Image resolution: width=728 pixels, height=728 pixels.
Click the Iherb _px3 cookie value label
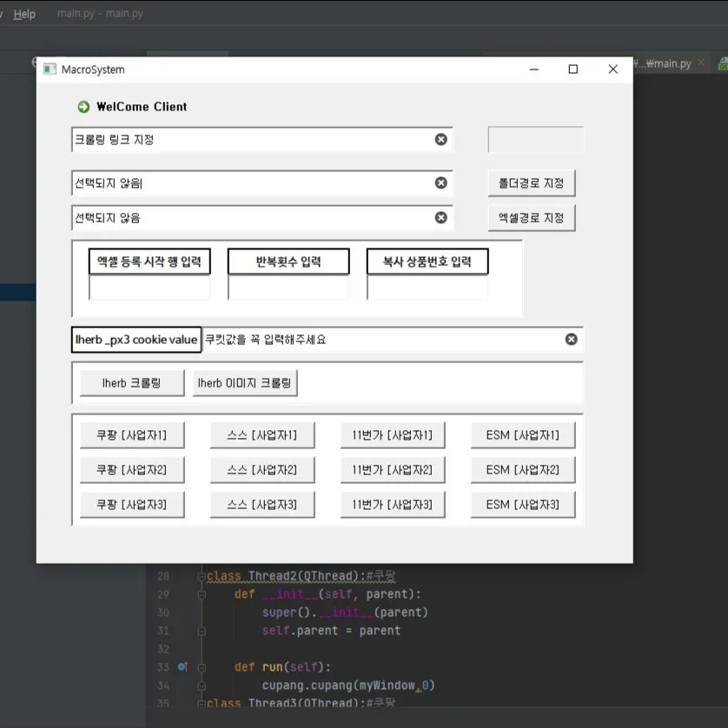tap(136, 340)
